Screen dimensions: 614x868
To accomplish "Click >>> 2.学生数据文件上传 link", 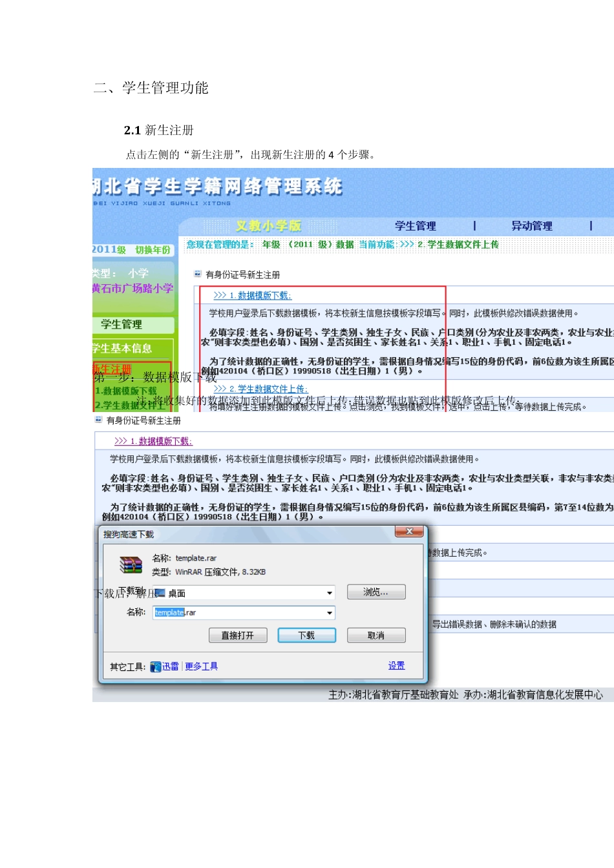I will (260, 389).
